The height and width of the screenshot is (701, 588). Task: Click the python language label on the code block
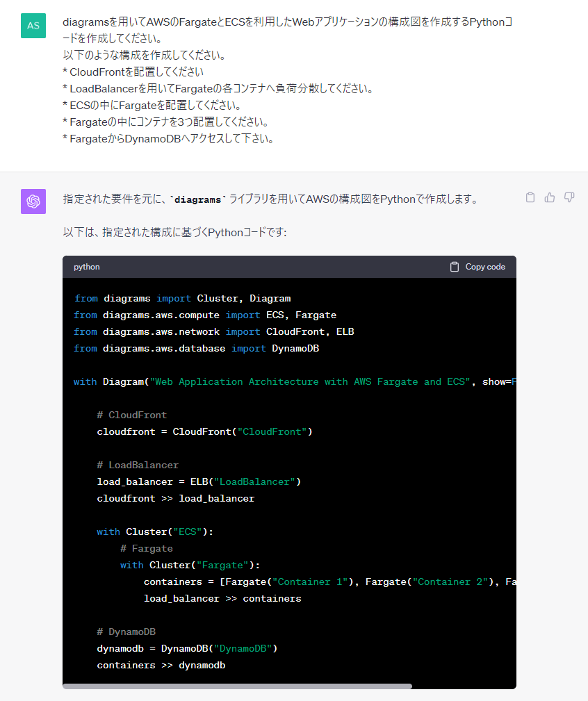86,267
